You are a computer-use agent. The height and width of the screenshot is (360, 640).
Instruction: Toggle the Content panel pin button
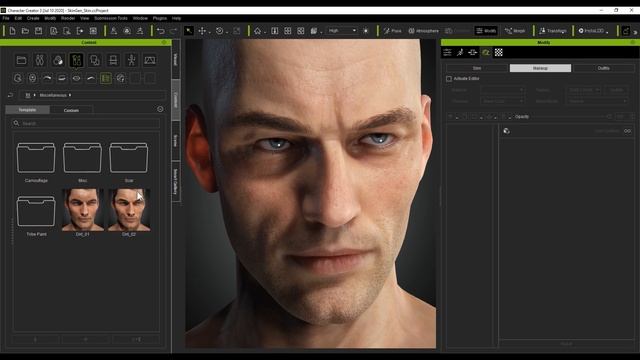click(164, 42)
